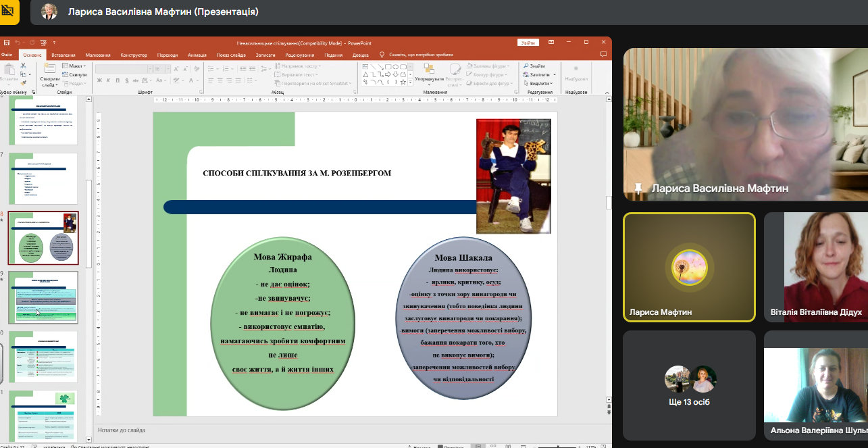Expand the shapes gallery more arrow
Screen dimensions: 868x448
coord(411,82)
